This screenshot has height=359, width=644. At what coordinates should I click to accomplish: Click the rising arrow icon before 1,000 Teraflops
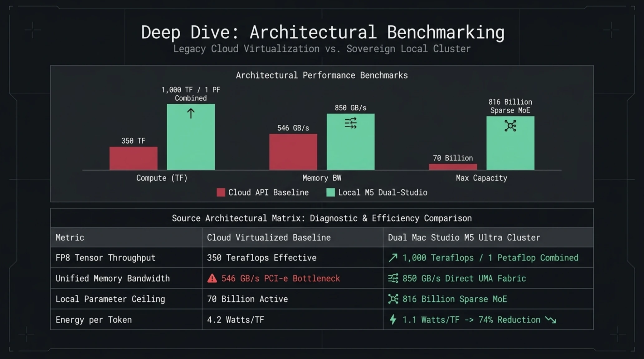pyautogui.click(x=393, y=258)
